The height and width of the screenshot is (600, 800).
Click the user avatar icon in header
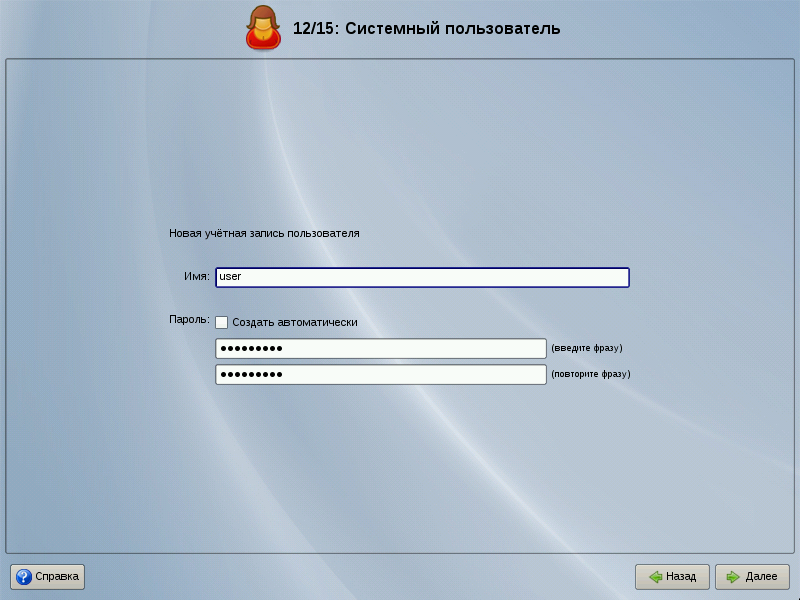[263, 28]
